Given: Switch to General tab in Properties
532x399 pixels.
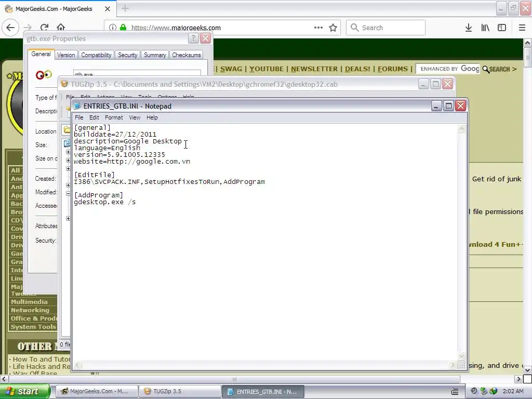Looking at the screenshot, I should pyautogui.click(x=41, y=54).
